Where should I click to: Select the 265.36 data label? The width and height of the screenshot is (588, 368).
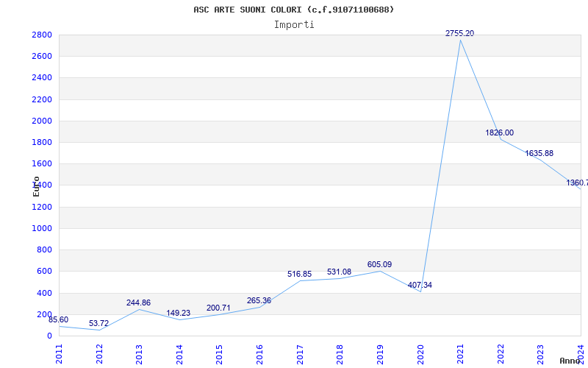pos(259,301)
